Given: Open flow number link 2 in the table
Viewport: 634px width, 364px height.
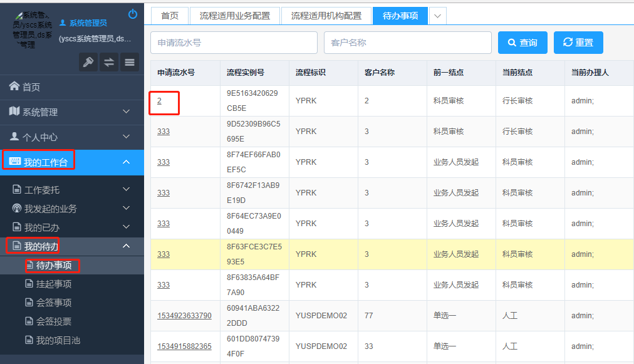Looking at the screenshot, I should (x=159, y=100).
